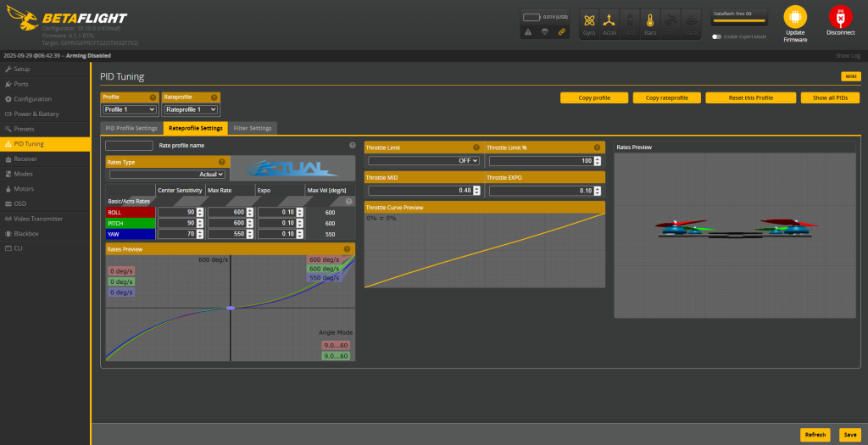Click the help icon next to Rates Type

pos(222,161)
